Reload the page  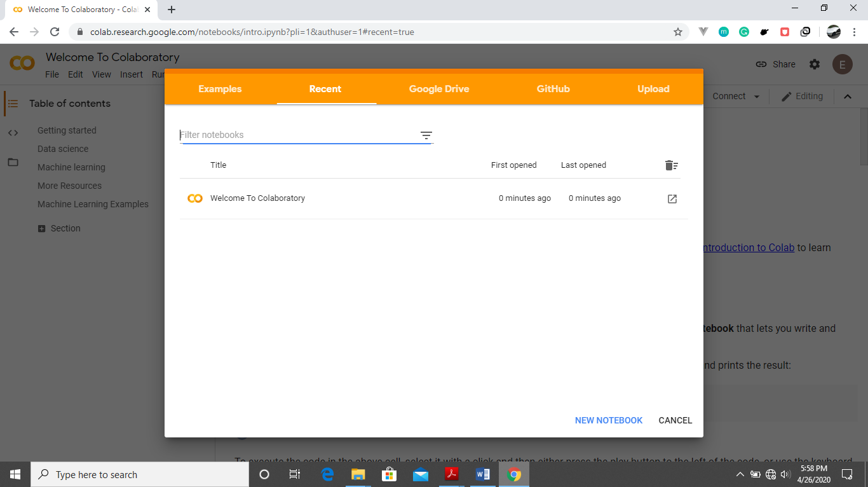[55, 32]
